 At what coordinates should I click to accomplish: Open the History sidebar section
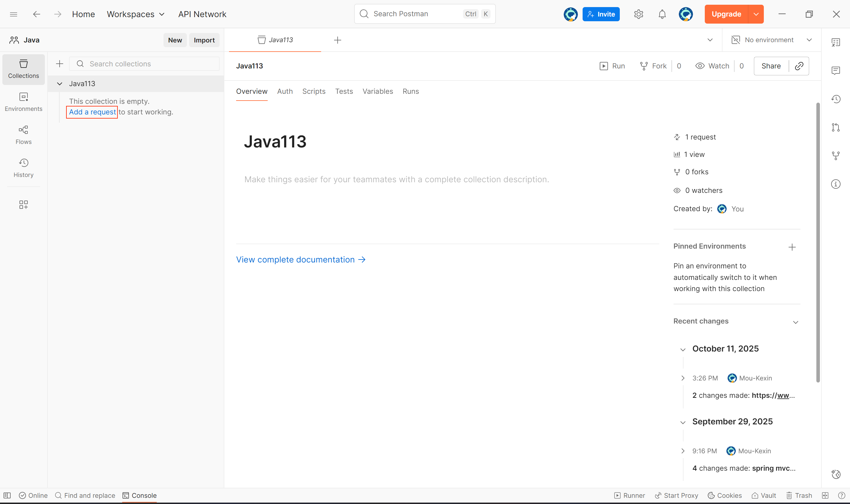pyautogui.click(x=23, y=168)
